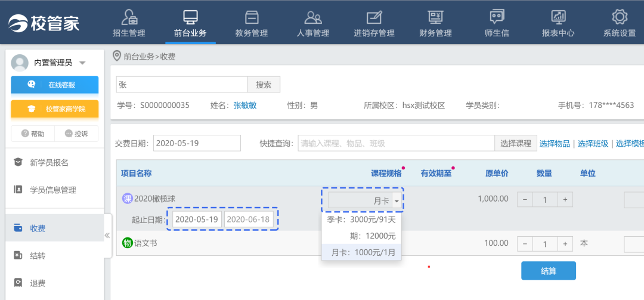This screenshot has width=644, height=300.
Task: Open 系统设置 gear icon
Action: tap(619, 17)
